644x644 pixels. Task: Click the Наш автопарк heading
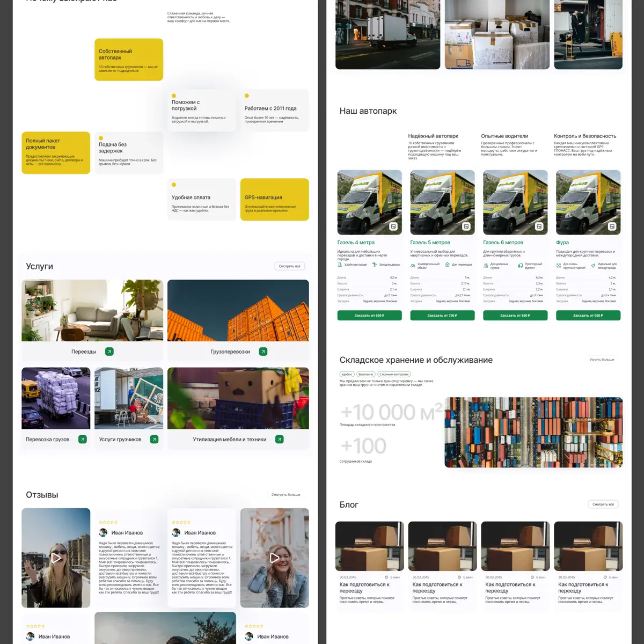click(368, 111)
